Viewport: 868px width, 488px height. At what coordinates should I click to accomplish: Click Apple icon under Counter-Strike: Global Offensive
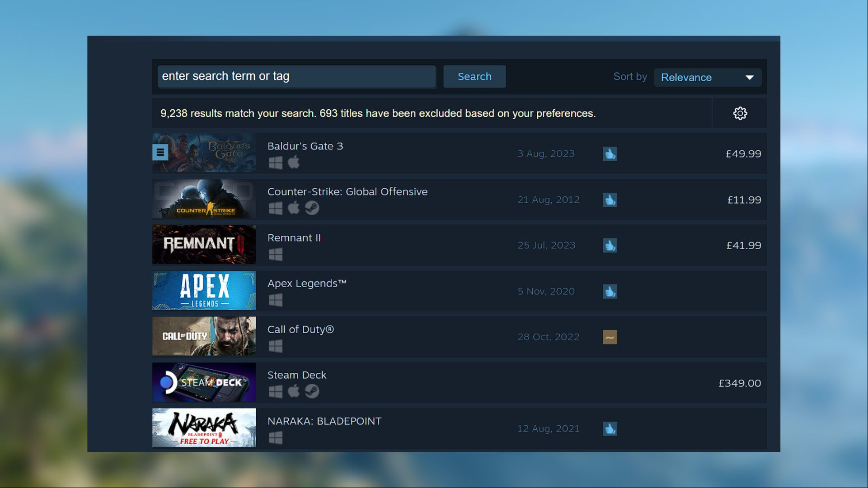(294, 208)
